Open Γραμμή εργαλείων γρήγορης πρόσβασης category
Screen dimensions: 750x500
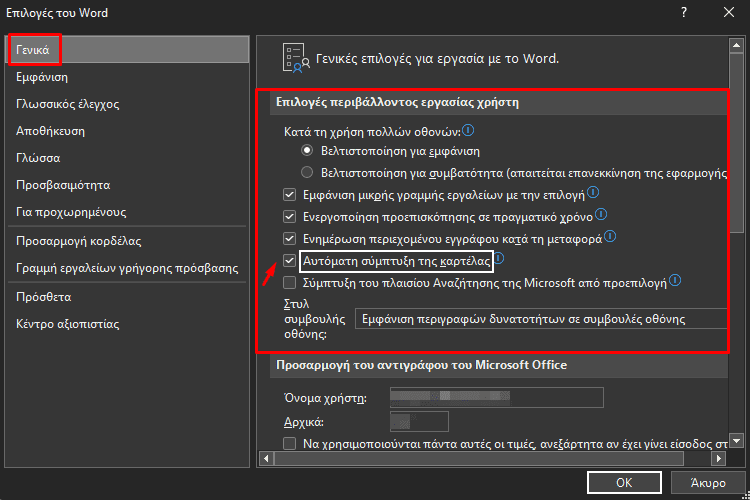pos(127,268)
